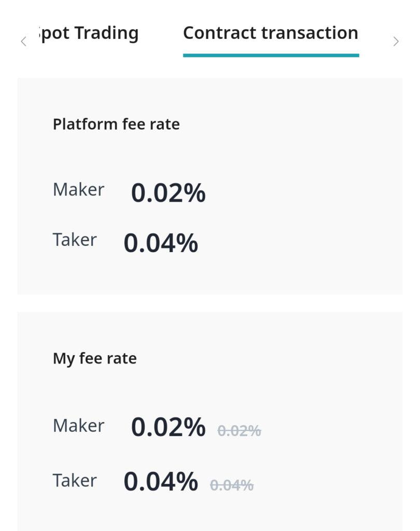This screenshot has width=420, height=531.
Task: Click platform Taker 0.04% value
Action: point(161,243)
